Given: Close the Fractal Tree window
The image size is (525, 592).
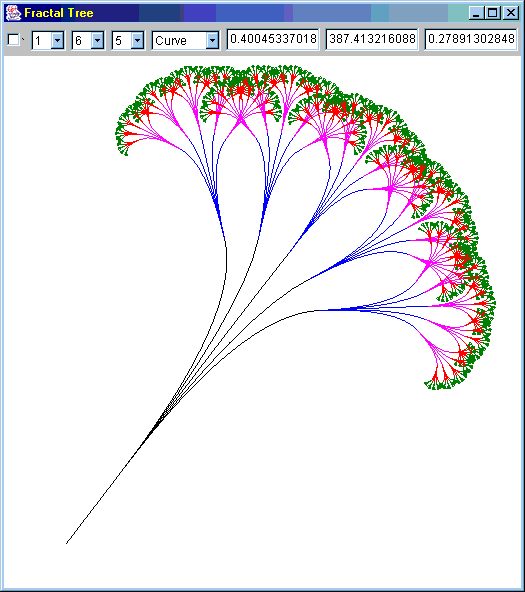Looking at the screenshot, I should 511,13.
